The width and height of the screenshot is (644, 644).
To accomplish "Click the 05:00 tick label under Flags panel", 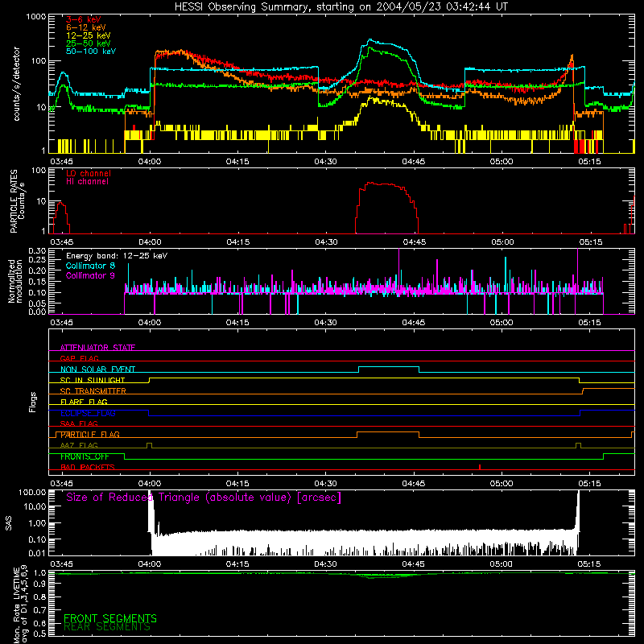I will coord(501,484).
